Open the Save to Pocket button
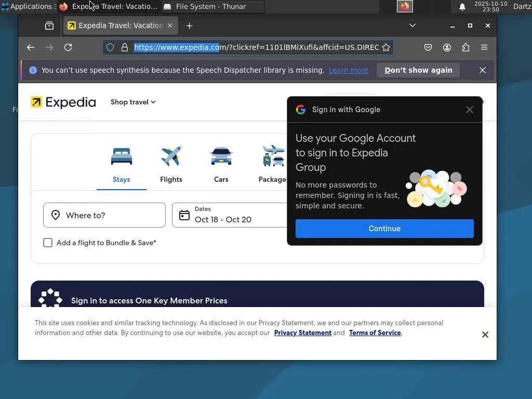 [x=428, y=47]
